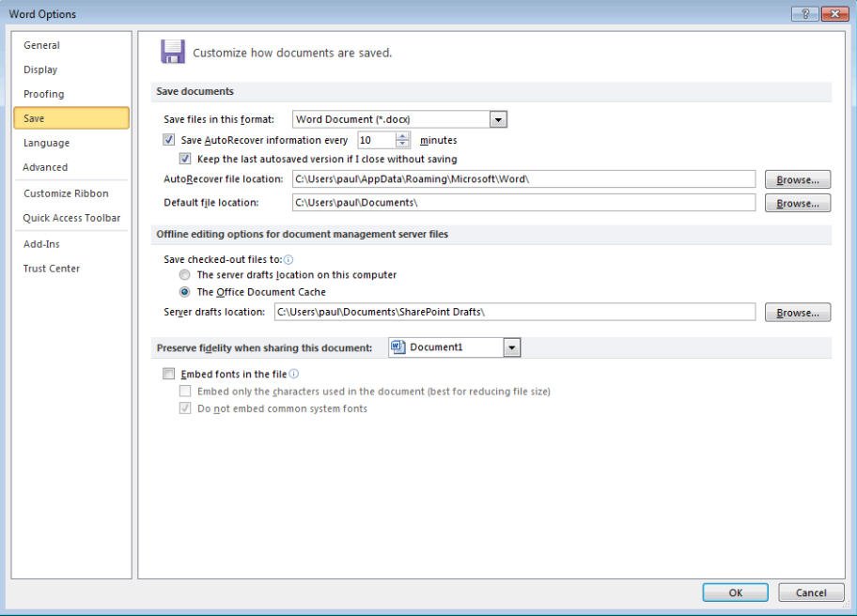The image size is (857, 616).
Task: Toggle Save AutoRecover information checkbox
Action: 169,140
